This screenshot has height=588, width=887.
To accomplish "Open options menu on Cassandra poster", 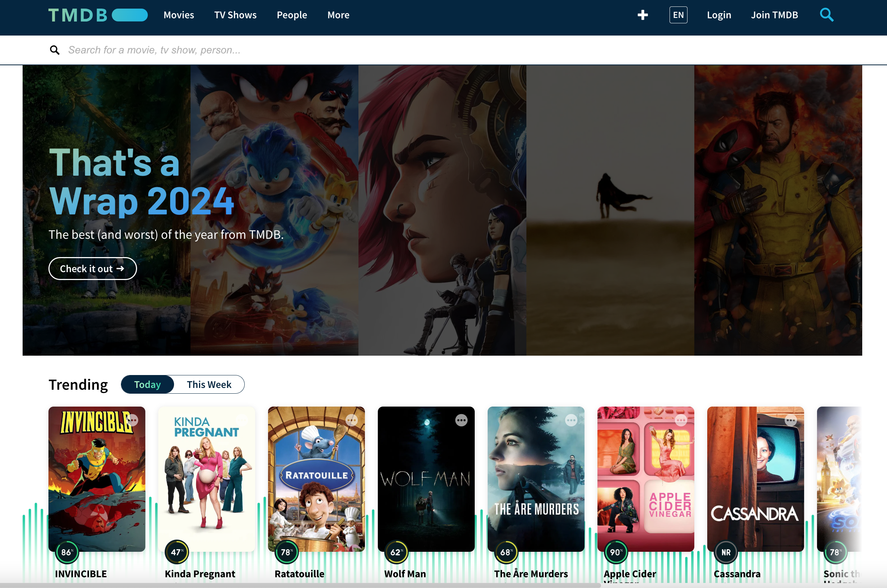I will pos(790,420).
